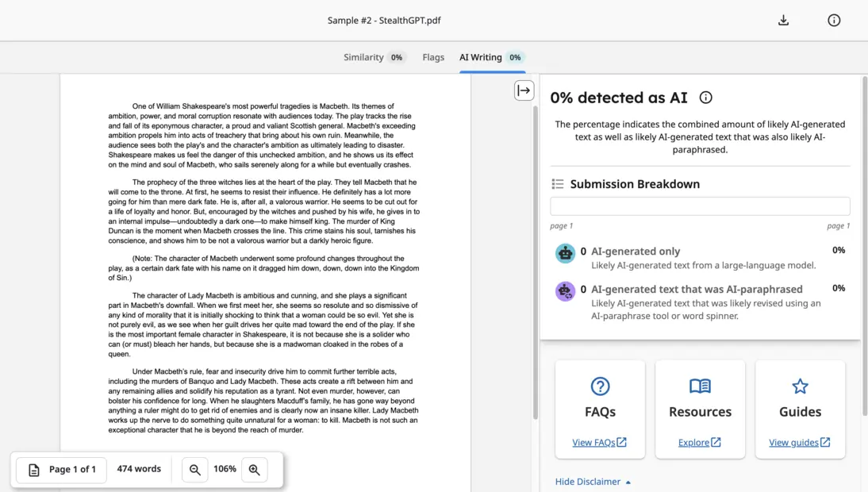This screenshot has height=492, width=868.
Task: Click 'AI-generated text that was AI-paraphrased' label
Action: point(697,289)
